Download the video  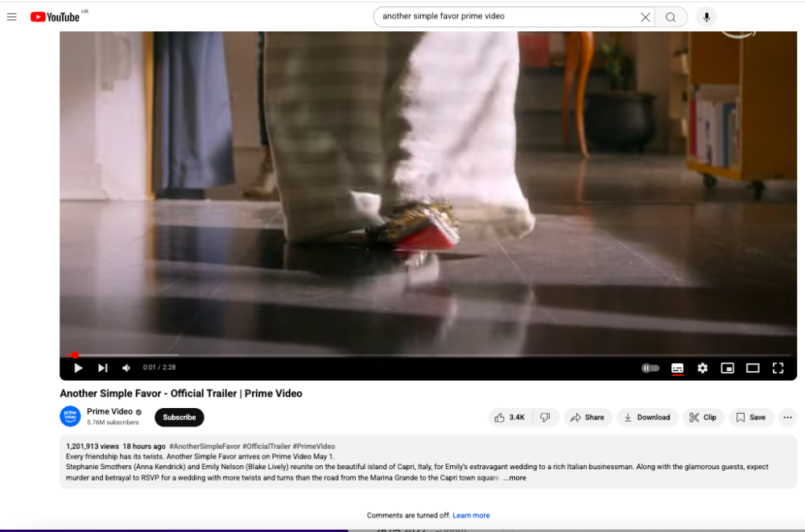[647, 418]
